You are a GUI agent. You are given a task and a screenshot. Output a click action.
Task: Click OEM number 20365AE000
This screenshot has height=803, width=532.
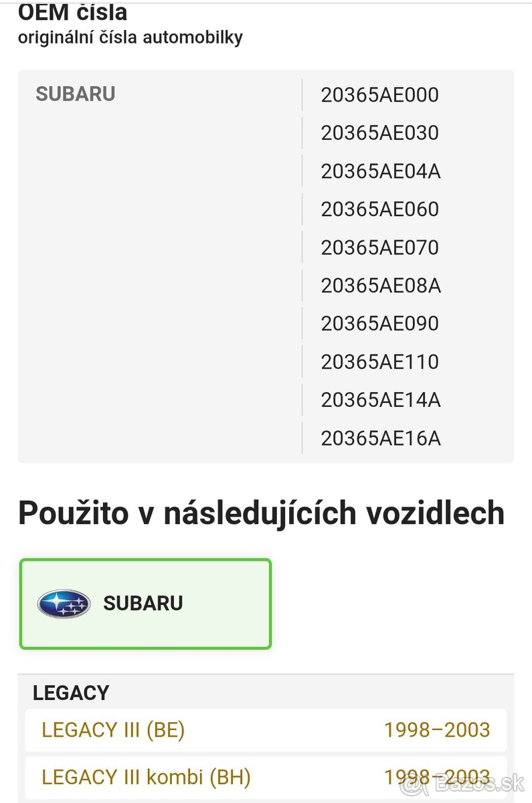coord(379,95)
